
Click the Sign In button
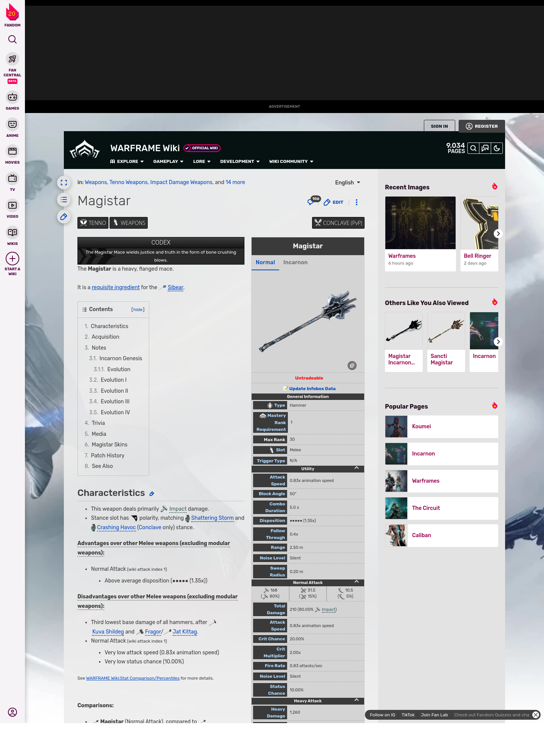(439, 126)
